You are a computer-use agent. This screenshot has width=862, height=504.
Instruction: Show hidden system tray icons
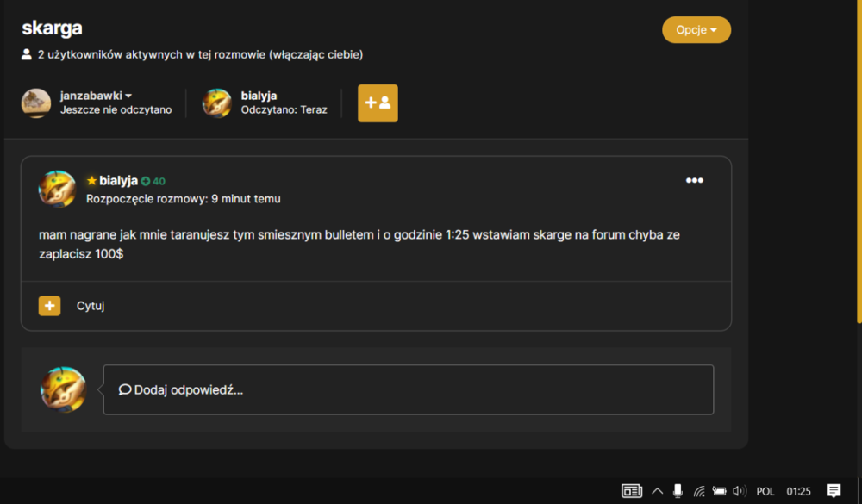pos(657,491)
